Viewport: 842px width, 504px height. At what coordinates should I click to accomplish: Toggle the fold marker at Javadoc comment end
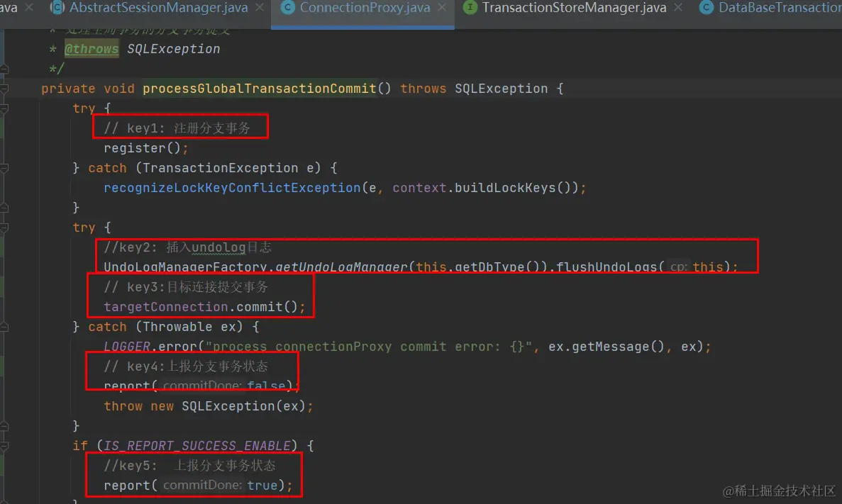pos(4,69)
